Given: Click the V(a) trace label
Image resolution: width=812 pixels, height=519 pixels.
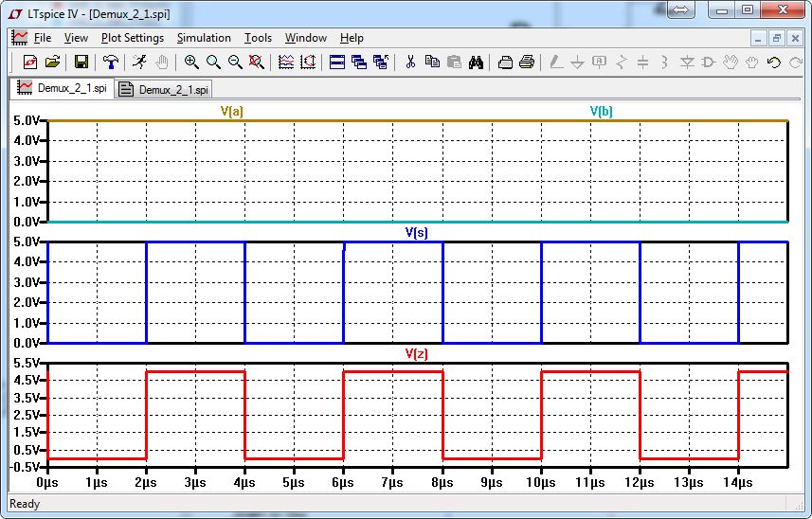Looking at the screenshot, I should click(231, 111).
